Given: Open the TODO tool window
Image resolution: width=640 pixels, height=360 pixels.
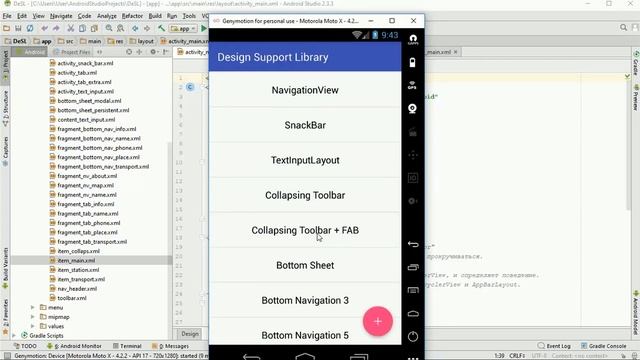Looking at the screenshot, I should tap(25, 346).
